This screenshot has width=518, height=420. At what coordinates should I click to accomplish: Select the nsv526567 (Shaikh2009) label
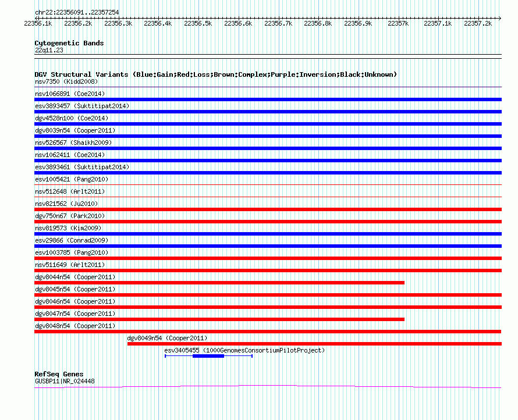(x=73, y=143)
